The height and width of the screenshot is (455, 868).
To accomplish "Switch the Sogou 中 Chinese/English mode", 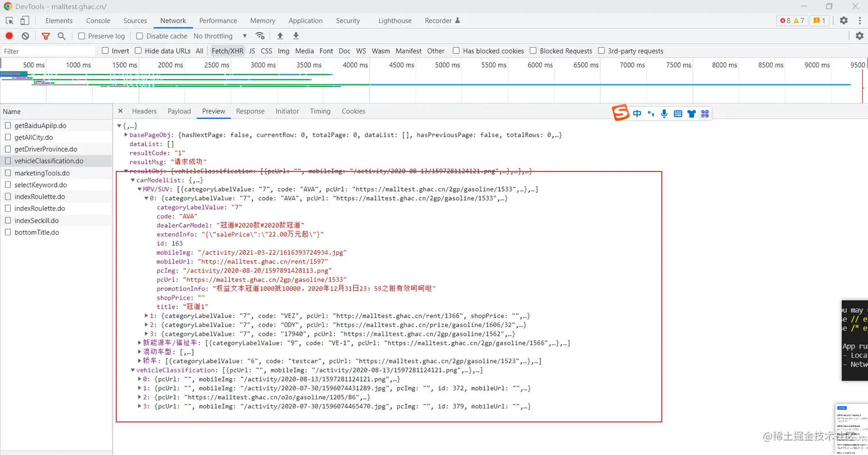I will [x=637, y=114].
